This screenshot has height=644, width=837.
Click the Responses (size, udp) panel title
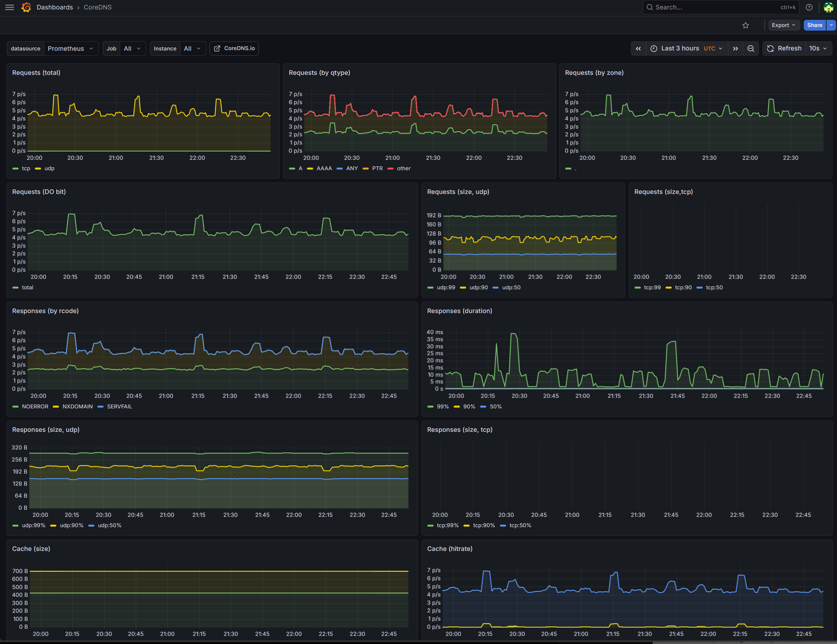[x=46, y=430]
